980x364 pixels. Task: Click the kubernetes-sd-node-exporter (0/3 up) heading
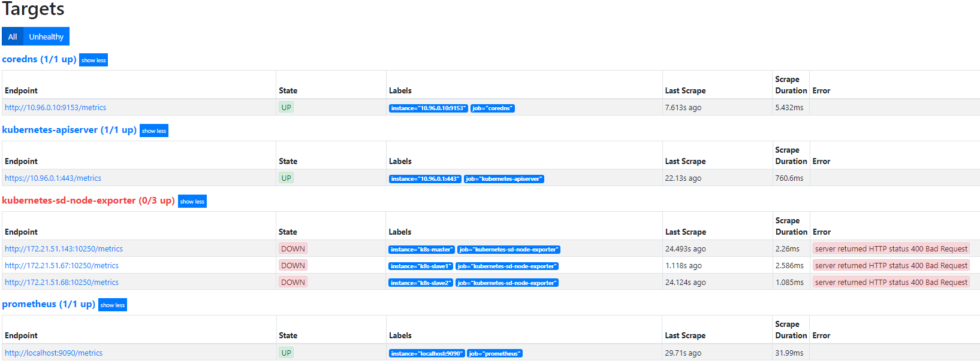coord(88,201)
